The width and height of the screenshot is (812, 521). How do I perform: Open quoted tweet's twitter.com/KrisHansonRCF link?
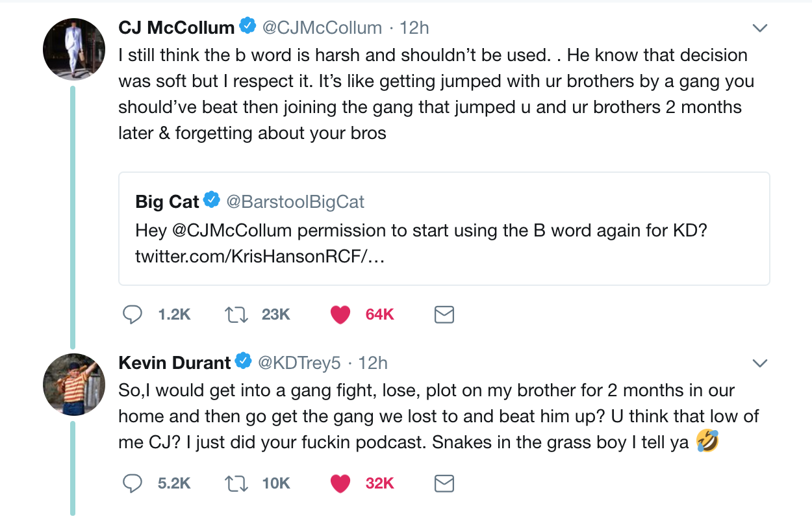(x=260, y=256)
